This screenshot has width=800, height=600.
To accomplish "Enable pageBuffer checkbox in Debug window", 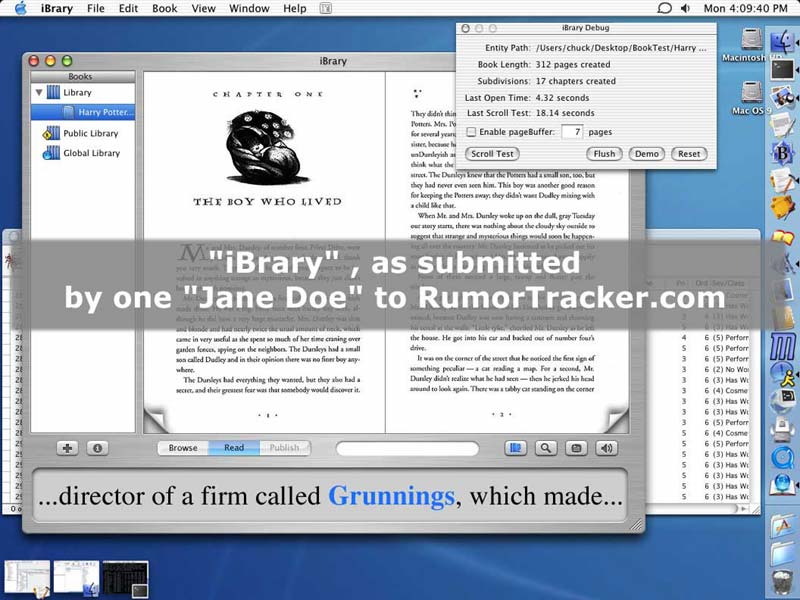I will (471, 132).
